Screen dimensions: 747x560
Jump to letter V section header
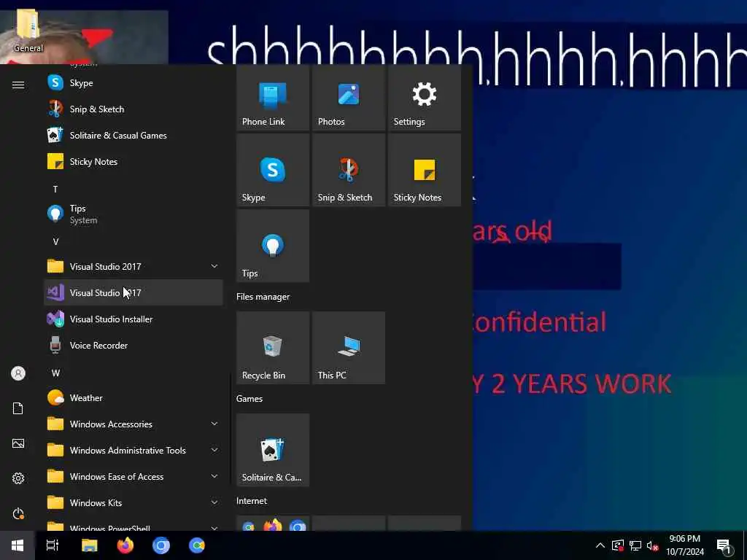tap(55, 241)
